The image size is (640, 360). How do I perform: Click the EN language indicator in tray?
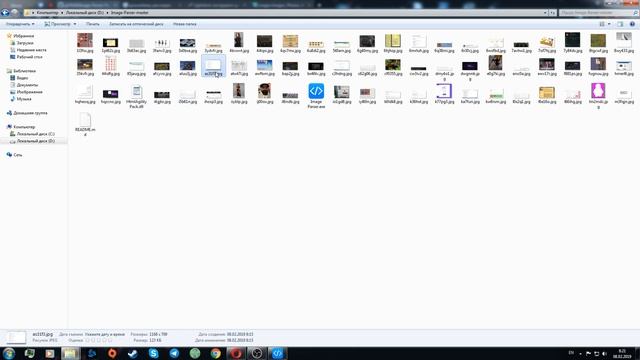(x=571, y=353)
